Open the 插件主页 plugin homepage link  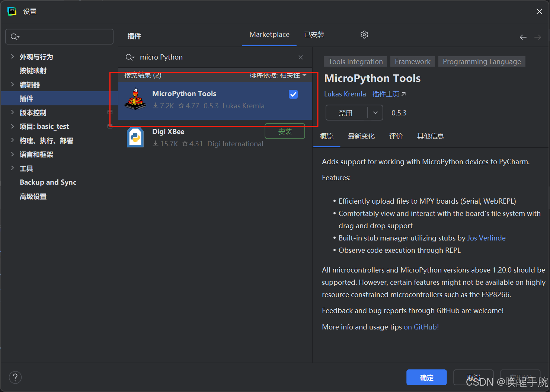point(389,94)
